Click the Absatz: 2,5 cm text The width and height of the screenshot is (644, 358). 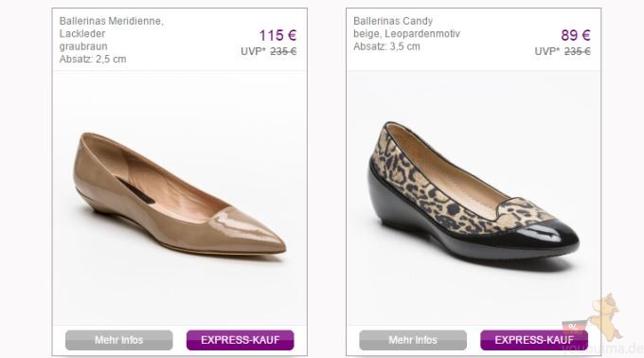(93, 59)
